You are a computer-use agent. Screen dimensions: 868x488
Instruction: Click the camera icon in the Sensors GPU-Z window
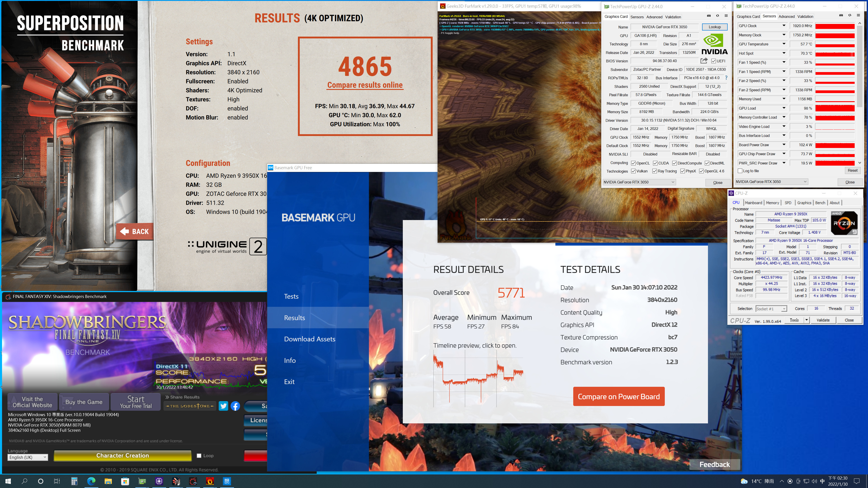coord(841,16)
